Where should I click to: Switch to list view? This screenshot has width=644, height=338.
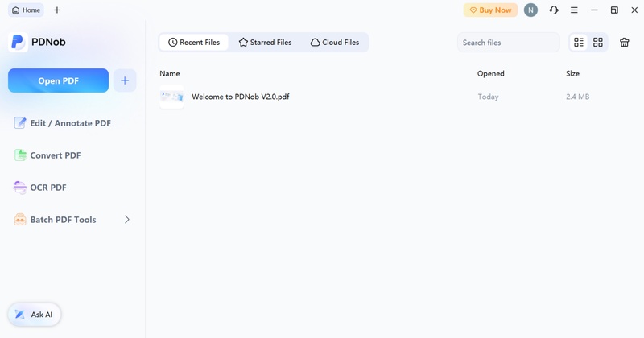pos(579,43)
